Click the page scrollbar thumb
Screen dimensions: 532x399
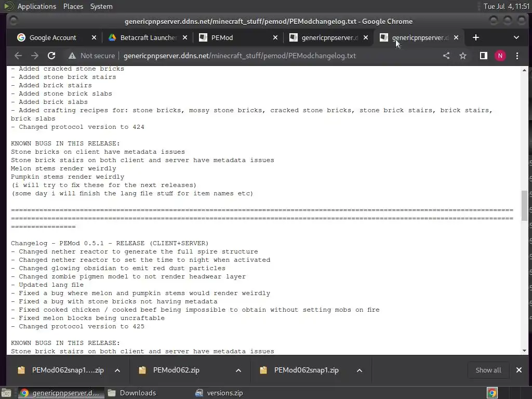point(525,206)
